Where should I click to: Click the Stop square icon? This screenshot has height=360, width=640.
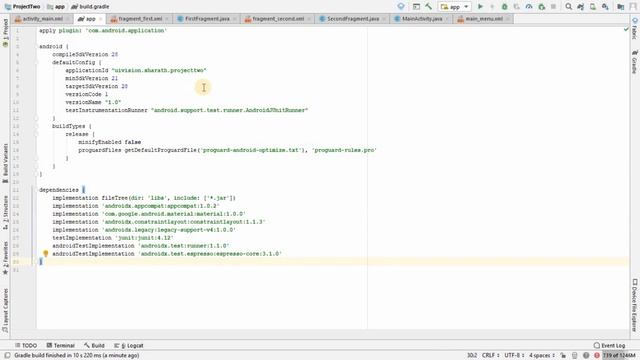pyautogui.click(x=553, y=7)
